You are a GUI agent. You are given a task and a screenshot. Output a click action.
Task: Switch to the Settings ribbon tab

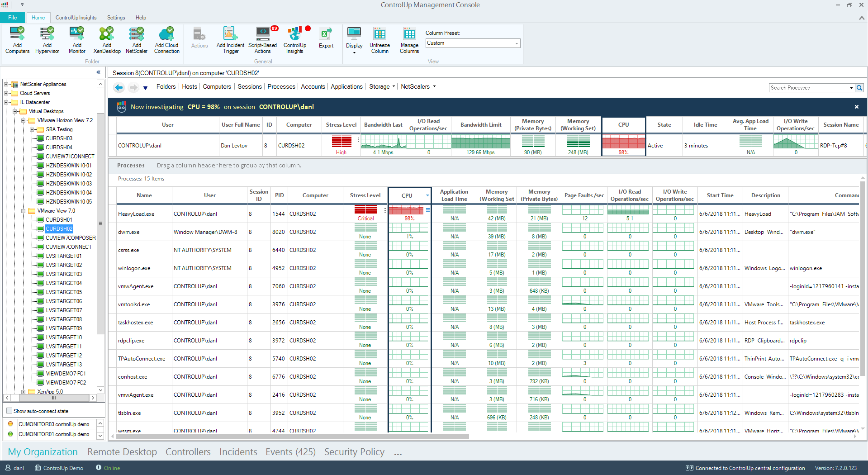116,18
